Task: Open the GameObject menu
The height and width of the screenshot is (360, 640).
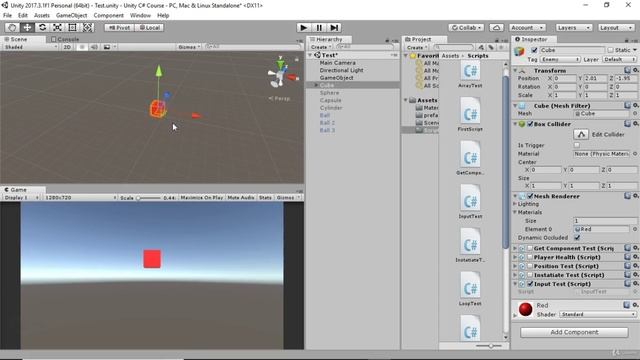Action: 71,15
